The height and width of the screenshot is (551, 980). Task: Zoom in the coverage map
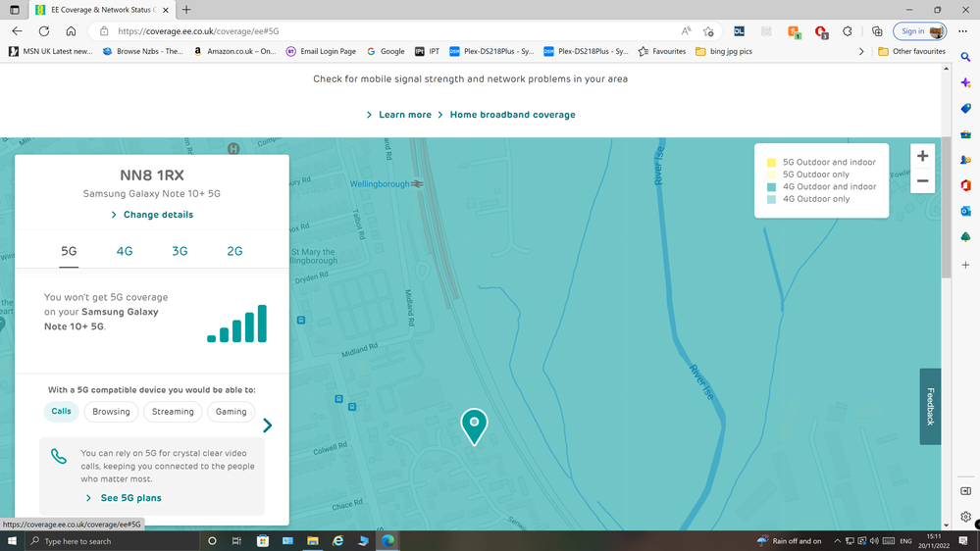click(x=922, y=156)
